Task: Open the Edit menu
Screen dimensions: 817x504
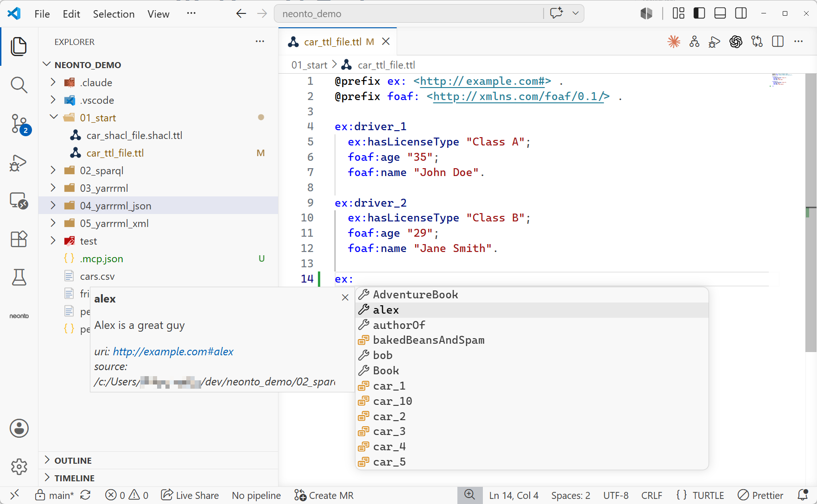Action: point(71,14)
